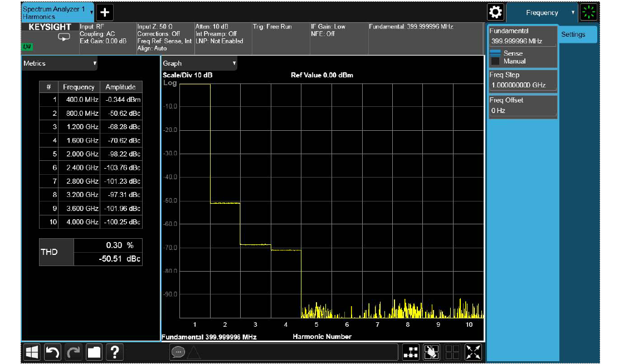Expand the Graph window dropdown
Image resolution: width=619 pixels, height=364 pixels.
click(x=199, y=63)
